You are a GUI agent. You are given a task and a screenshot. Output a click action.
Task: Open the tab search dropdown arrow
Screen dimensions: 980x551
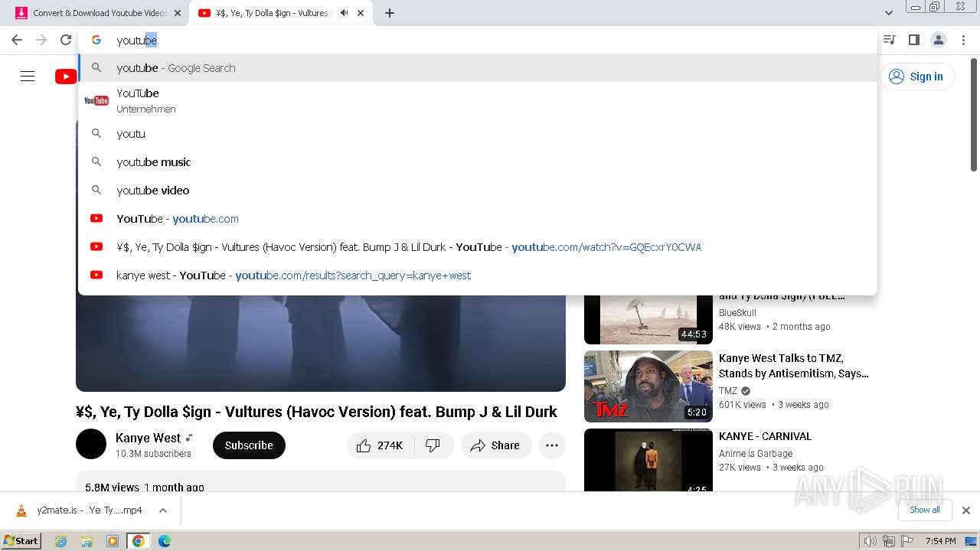[889, 13]
